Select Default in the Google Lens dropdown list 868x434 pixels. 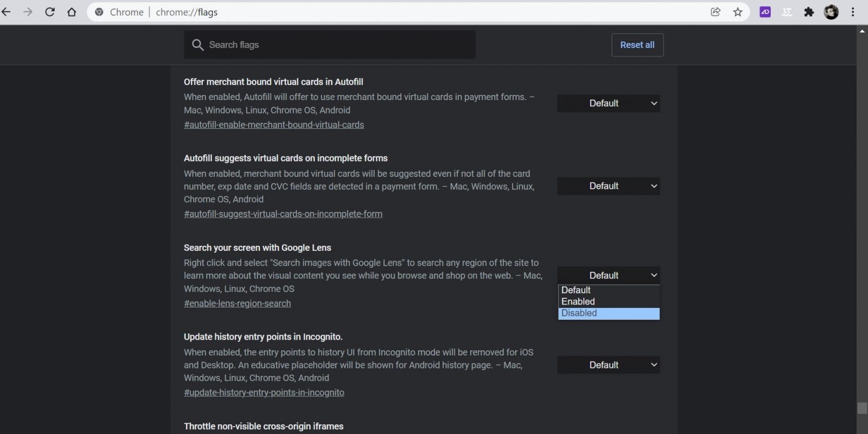pyautogui.click(x=609, y=290)
